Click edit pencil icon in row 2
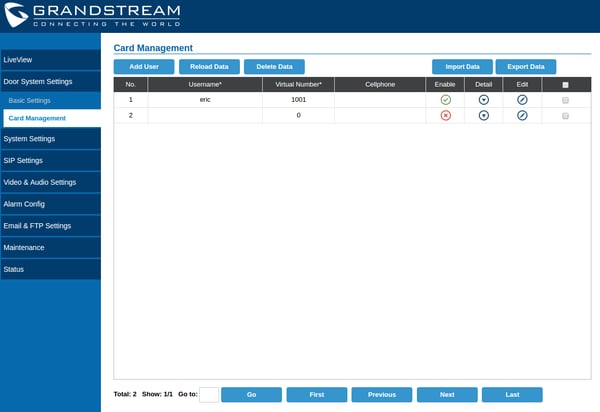This screenshot has width=600, height=412. coord(522,116)
